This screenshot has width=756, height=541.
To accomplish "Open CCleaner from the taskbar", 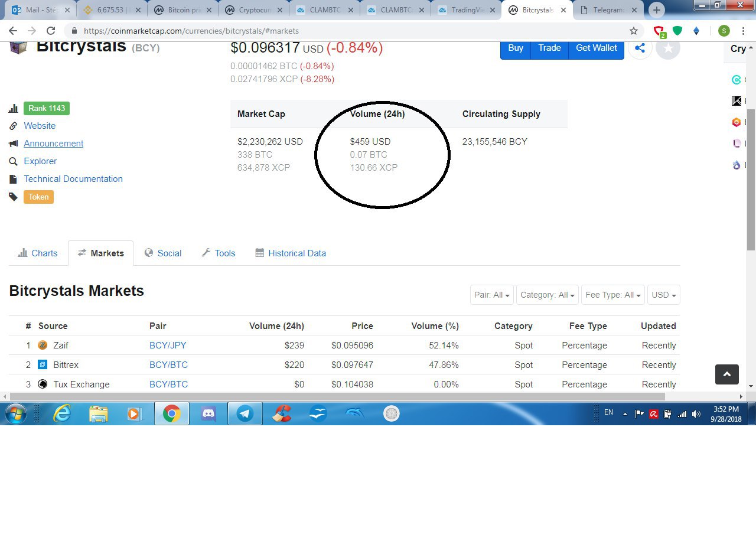I will [282, 413].
